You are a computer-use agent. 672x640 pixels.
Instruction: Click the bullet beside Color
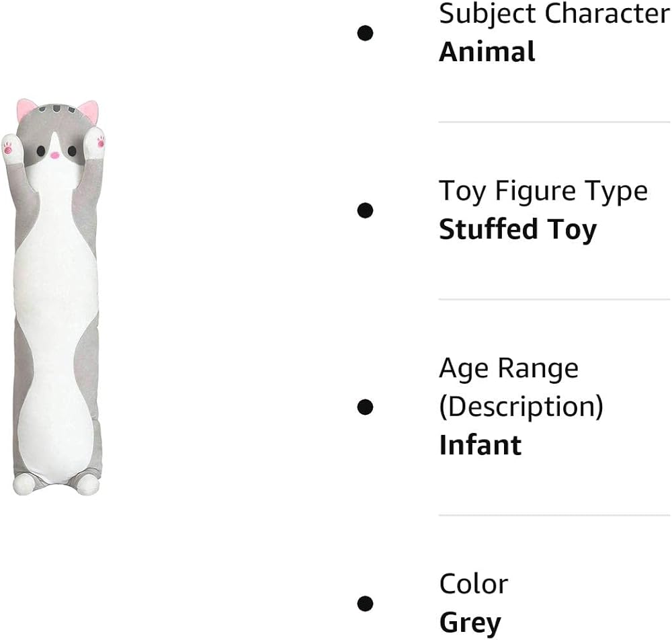(365, 602)
